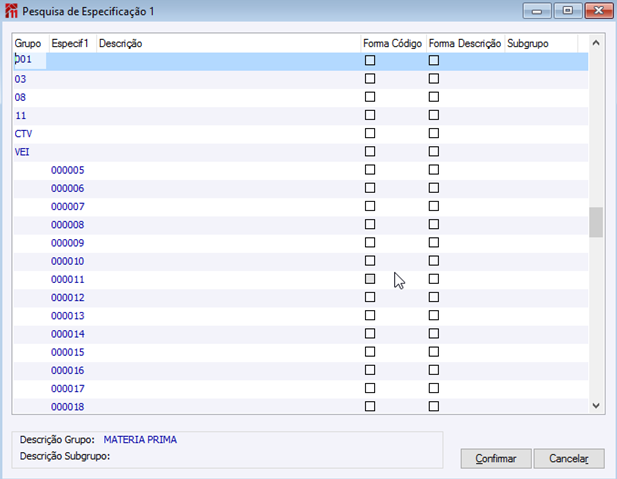Click the Forma Descrição column header
Viewport: 617px width, 479px height.
tap(466, 43)
